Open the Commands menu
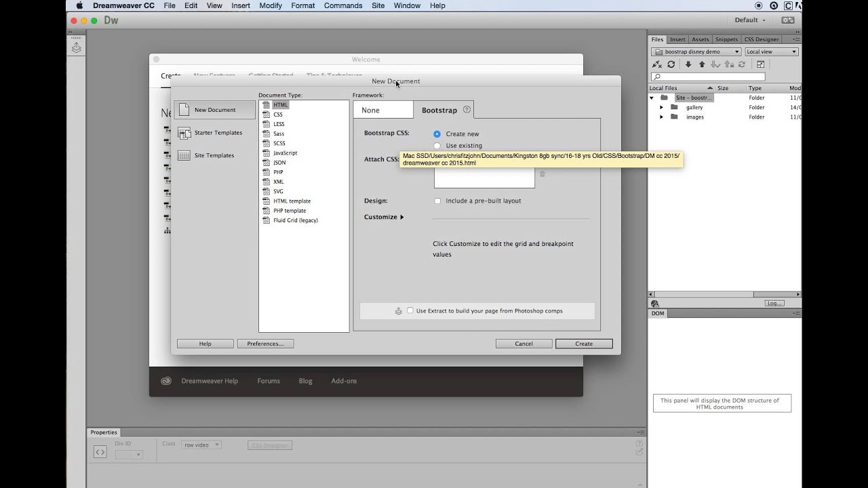Screen dimensions: 868x488 point(343,5)
